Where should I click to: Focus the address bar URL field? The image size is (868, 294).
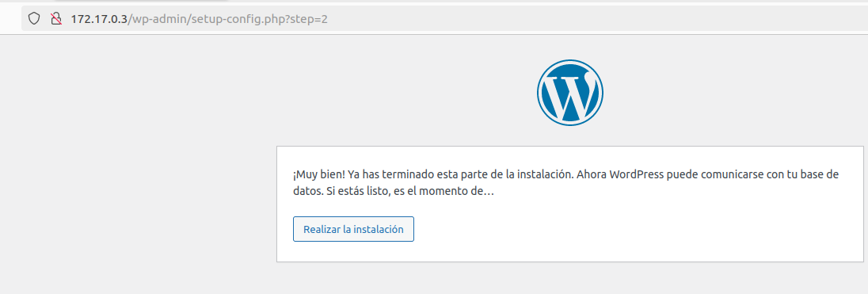pyautogui.click(x=444, y=19)
